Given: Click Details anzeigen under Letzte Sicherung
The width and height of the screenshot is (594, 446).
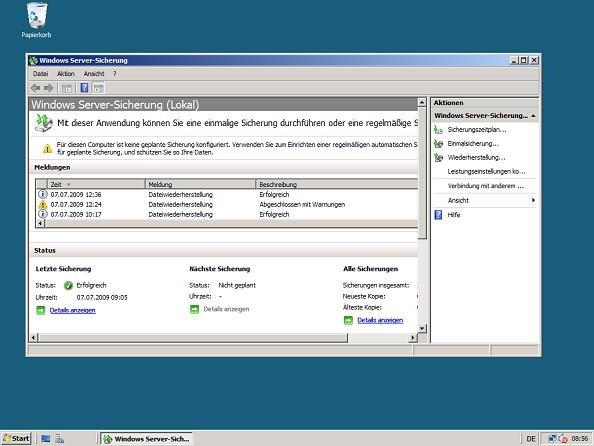Looking at the screenshot, I should (73, 310).
